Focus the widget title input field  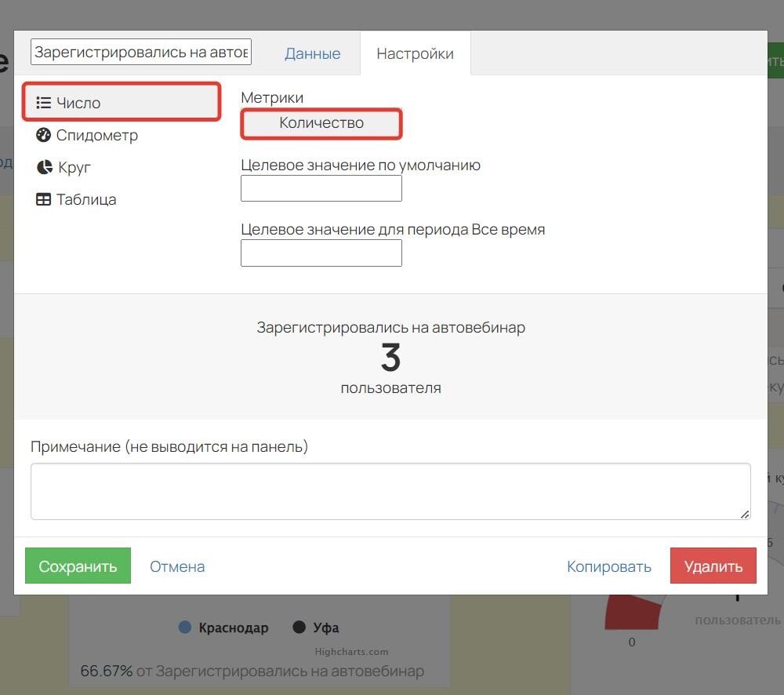[141, 52]
